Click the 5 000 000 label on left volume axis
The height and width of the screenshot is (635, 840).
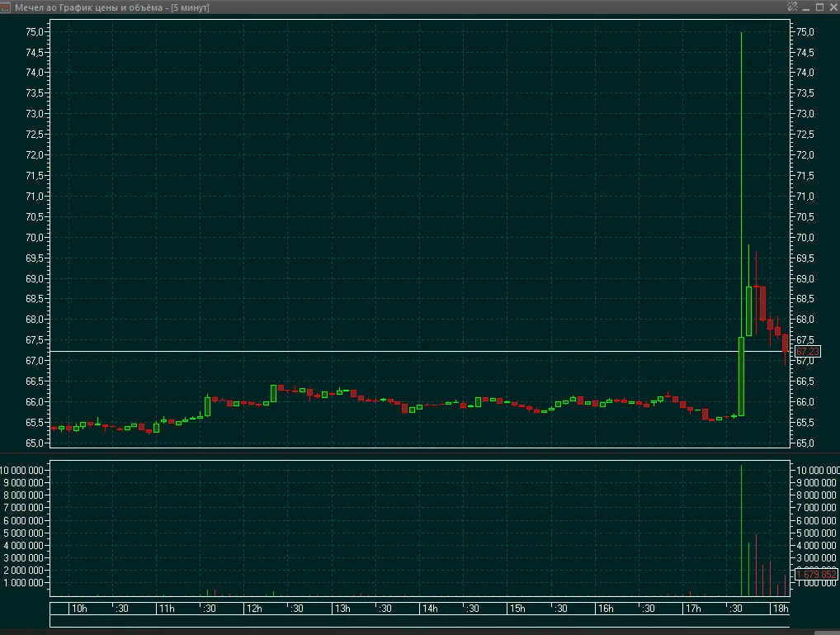pyautogui.click(x=24, y=533)
